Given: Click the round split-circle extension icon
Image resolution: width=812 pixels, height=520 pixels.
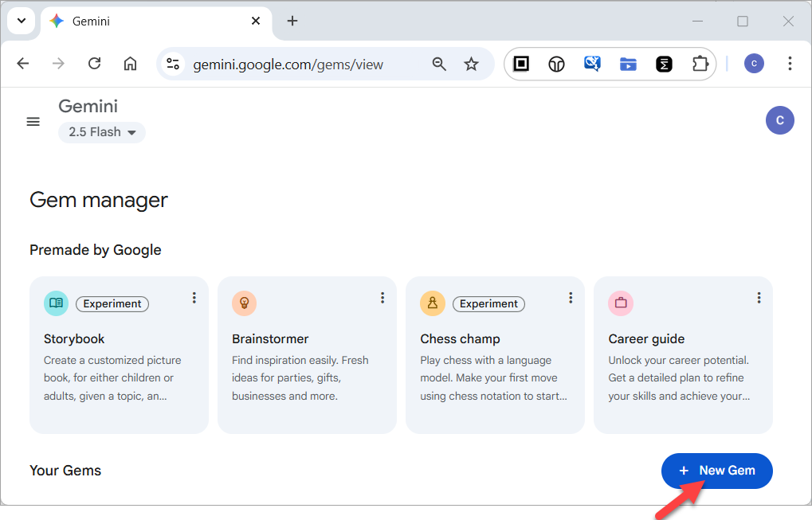Looking at the screenshot, I should click(x=557, y=65).
